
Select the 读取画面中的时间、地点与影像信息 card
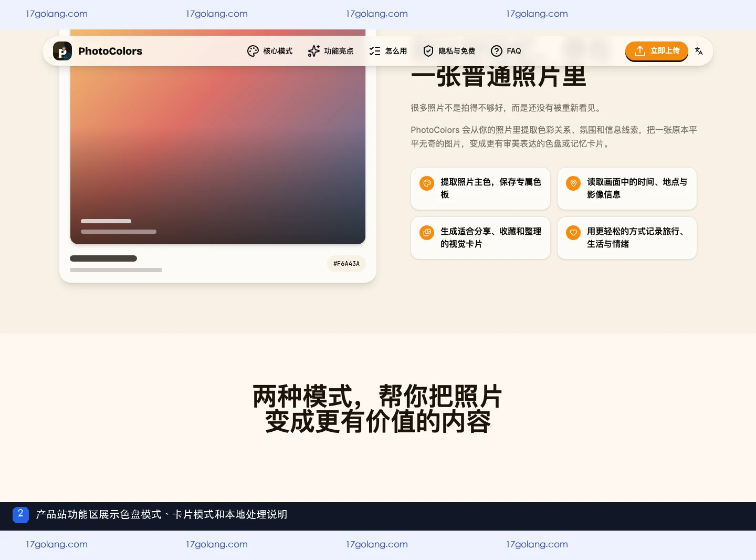coord(627,189)
